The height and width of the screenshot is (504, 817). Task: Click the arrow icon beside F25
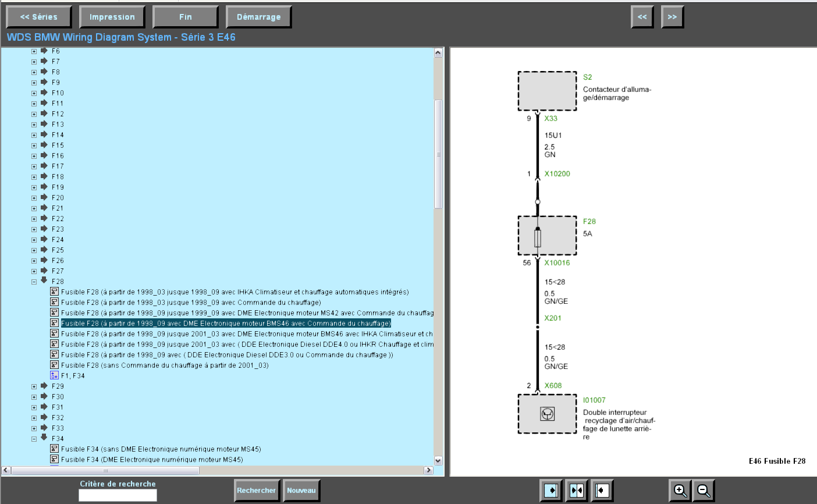(x=44, y=250)
